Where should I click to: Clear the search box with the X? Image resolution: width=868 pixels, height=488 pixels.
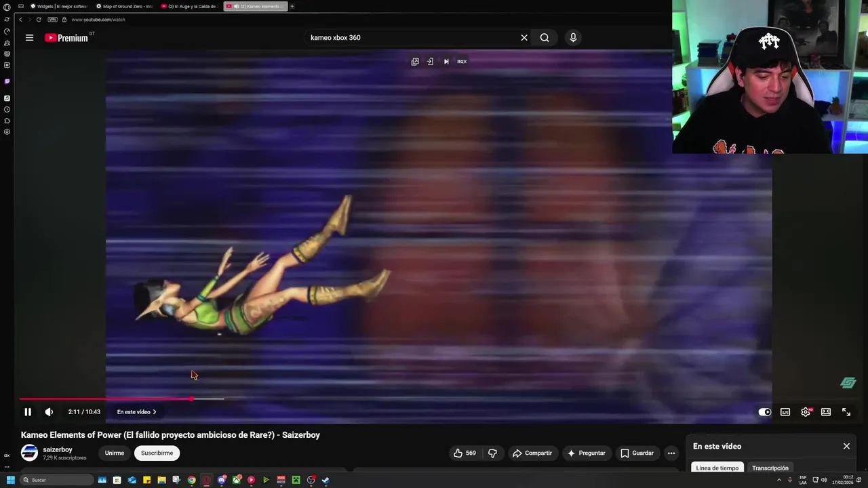[x=524, y=38]
